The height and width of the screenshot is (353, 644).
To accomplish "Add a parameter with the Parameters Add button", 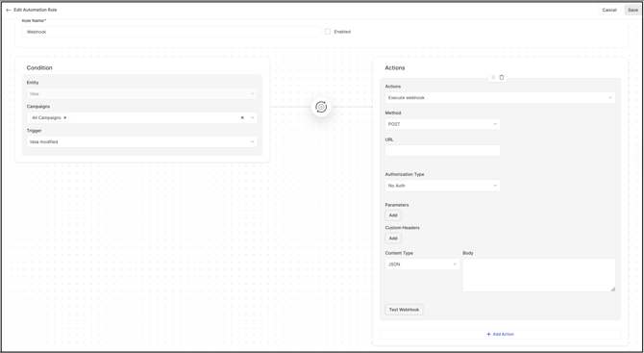I will pyautogui.click(x=393, y=215).
